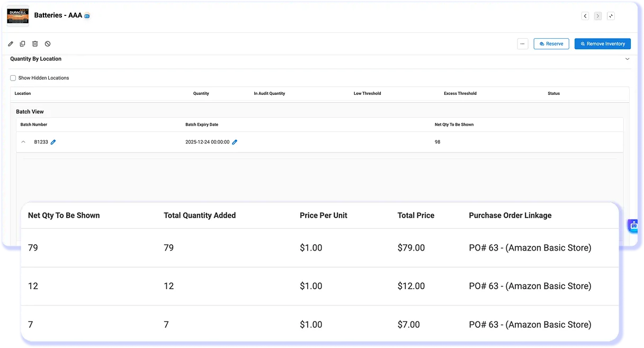Duplicate the item using the copy icon
The image size is (644, 348).
[x=23, y=44]
